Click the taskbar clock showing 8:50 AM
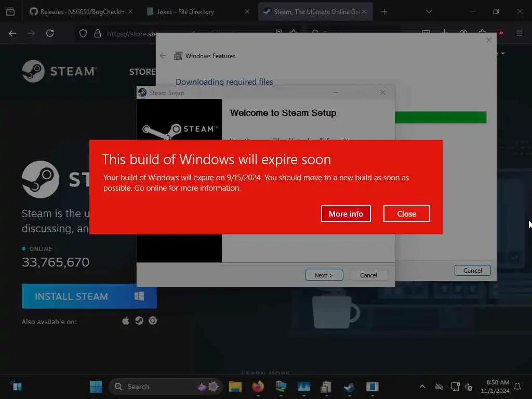This screenshot has width=532, height=399. pos(495,387)
